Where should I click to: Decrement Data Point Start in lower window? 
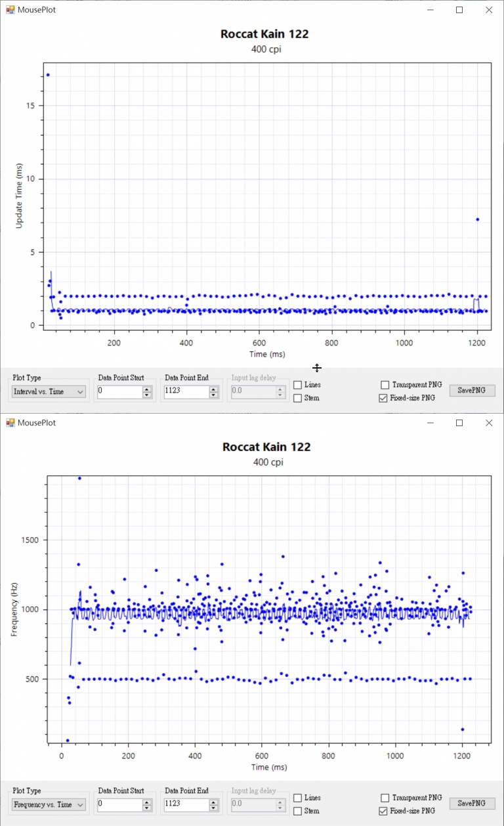[x=147, y=808]
